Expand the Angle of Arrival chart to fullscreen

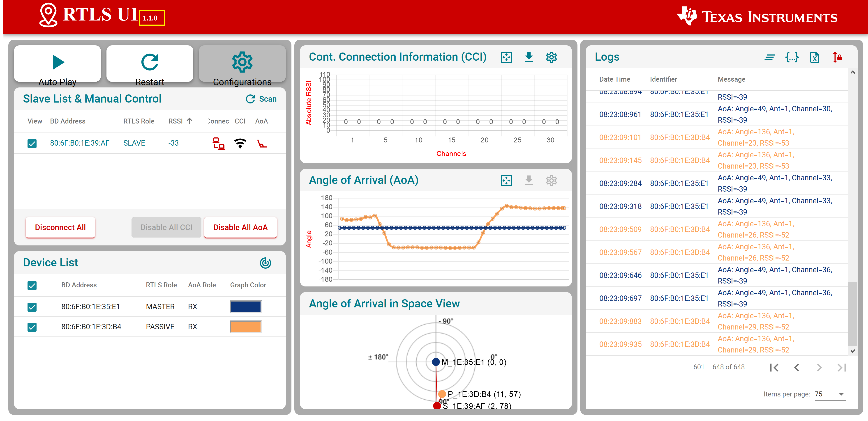(x=506, y=180)
